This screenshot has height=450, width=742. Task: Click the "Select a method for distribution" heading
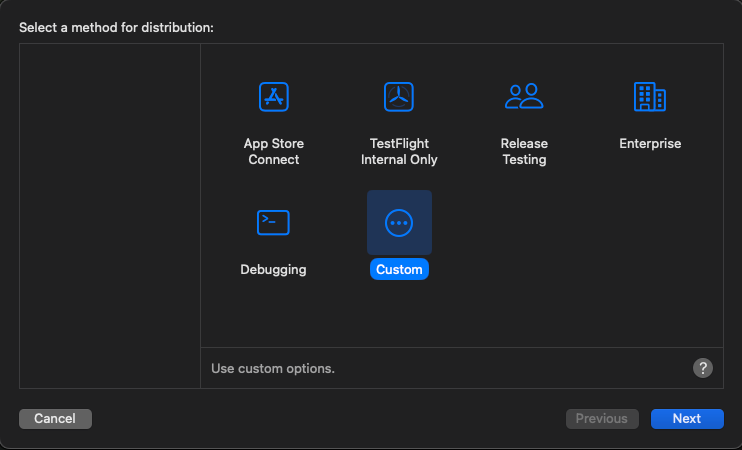[117, 27]
